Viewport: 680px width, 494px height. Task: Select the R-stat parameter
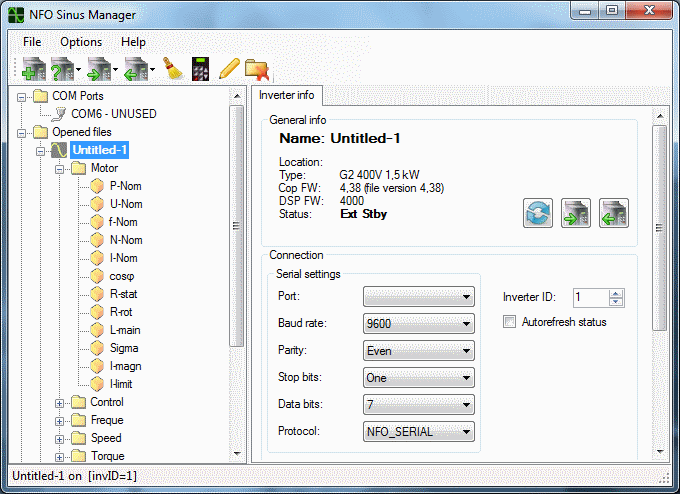pyautogui.click(x=124, y=294)
